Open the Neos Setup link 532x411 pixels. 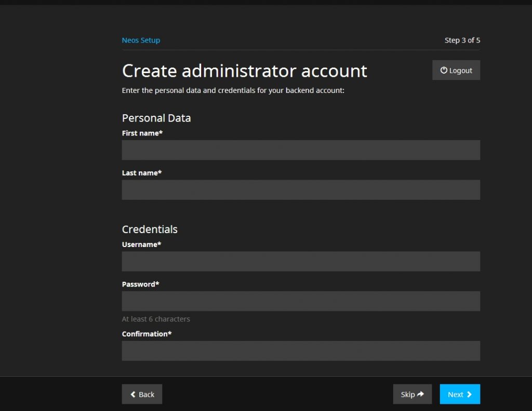point(141,40)
